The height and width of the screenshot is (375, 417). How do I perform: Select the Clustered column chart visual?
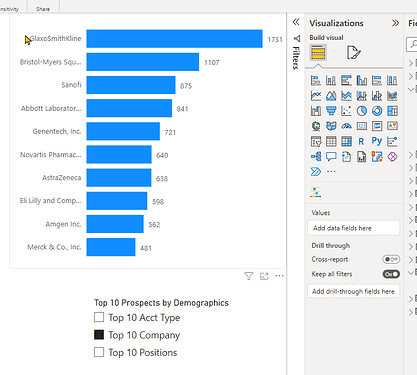tap(362, 80)
